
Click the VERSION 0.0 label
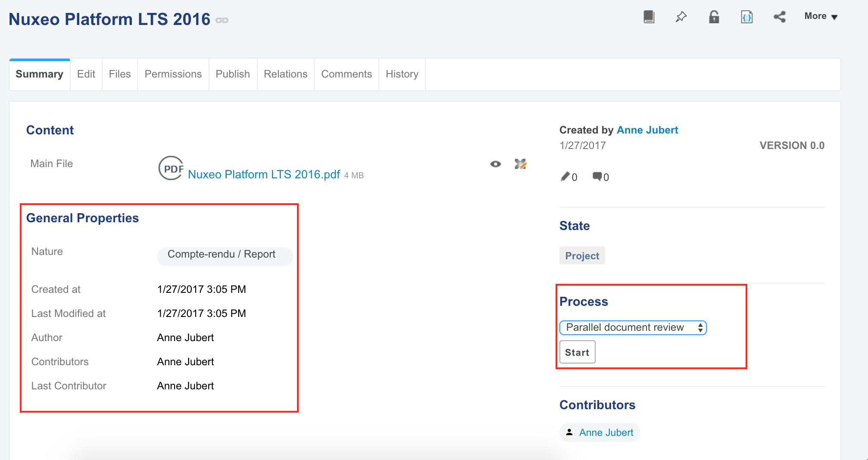(792, 146)
